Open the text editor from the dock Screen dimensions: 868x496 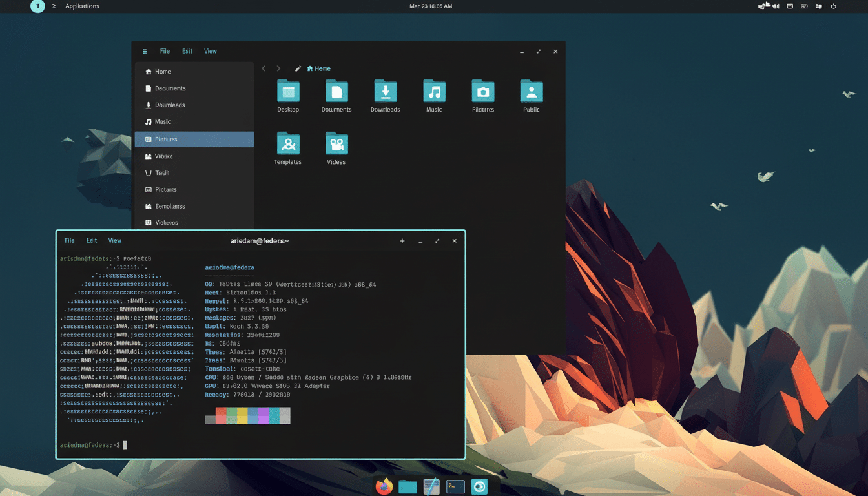point(431,486)
